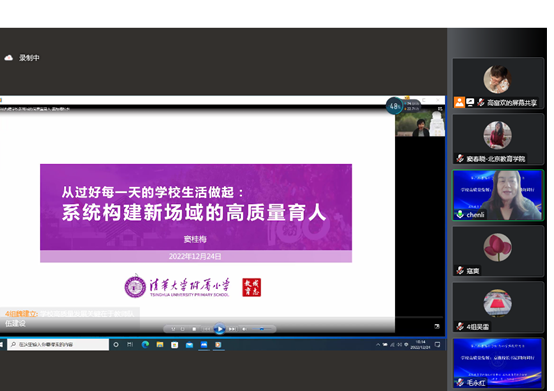Select chenli's video thumbnail
The height and width of the screenshot is (391, 554).
point(498,195)
